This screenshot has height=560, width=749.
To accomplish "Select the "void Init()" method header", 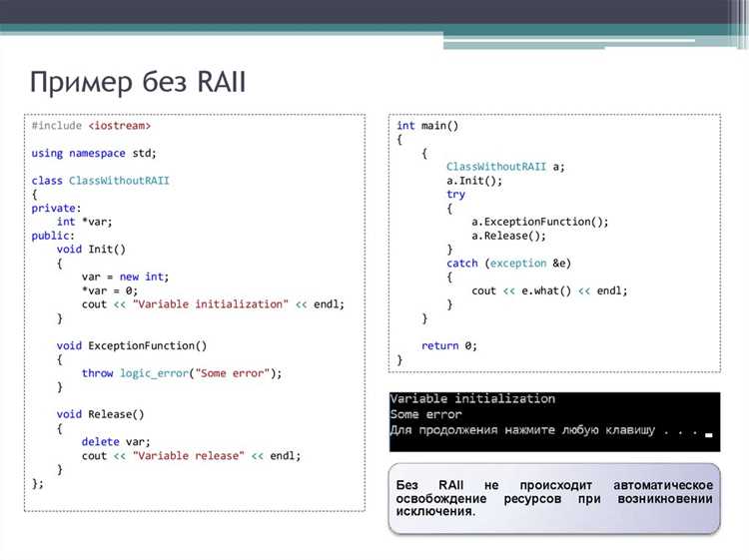I will (x=91, y=250).
